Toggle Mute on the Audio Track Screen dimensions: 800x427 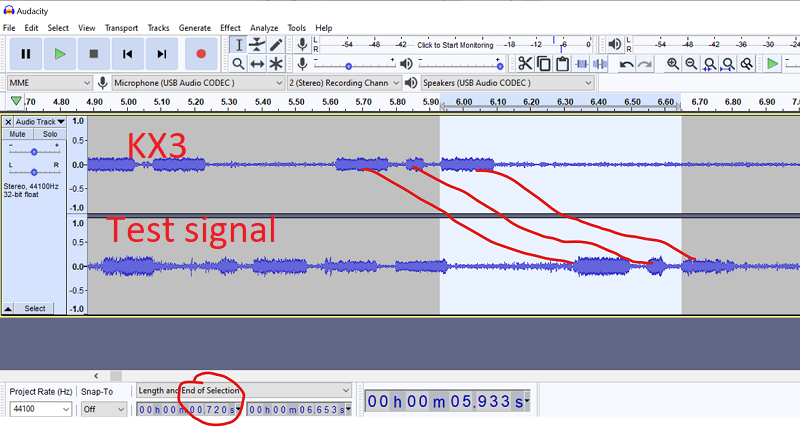click(x=17, y=134)
